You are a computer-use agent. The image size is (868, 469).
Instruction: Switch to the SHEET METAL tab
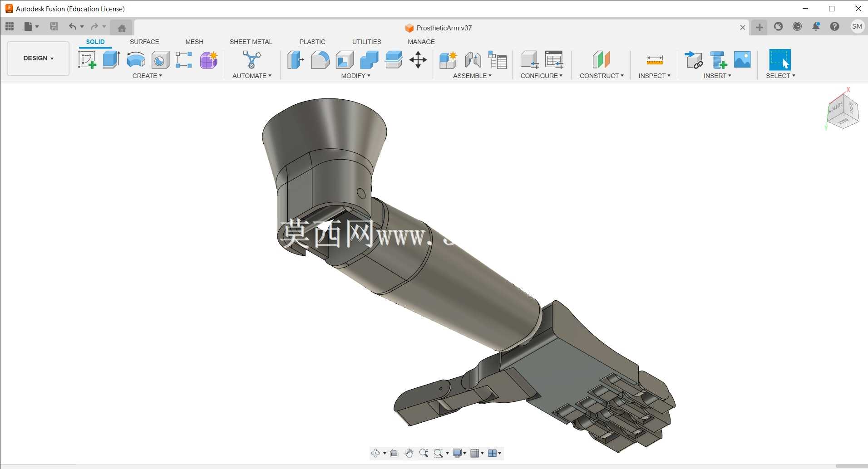tap(251, 42)
